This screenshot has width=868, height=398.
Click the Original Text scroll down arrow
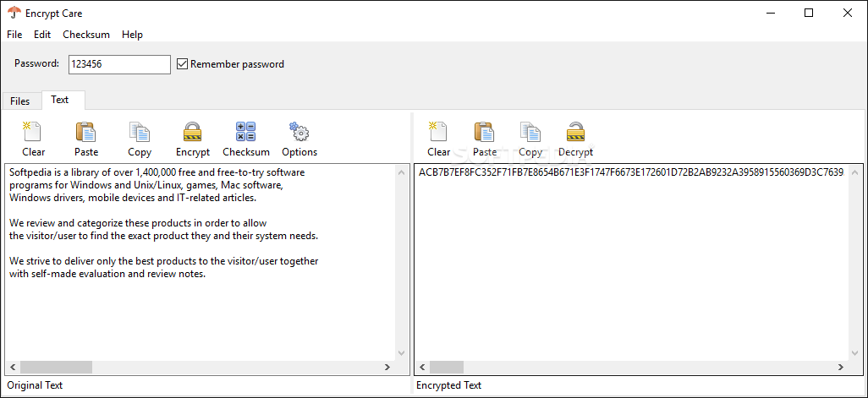pos(402,353)
